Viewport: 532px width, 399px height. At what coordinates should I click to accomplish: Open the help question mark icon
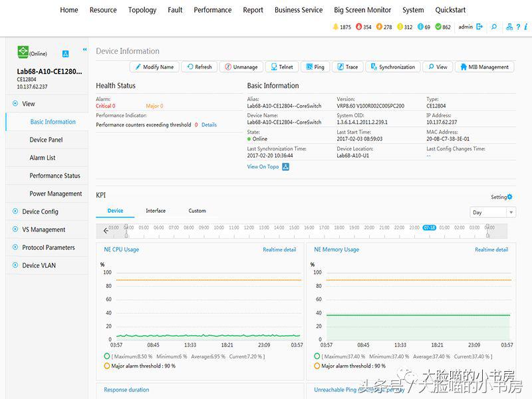(518, 27)
